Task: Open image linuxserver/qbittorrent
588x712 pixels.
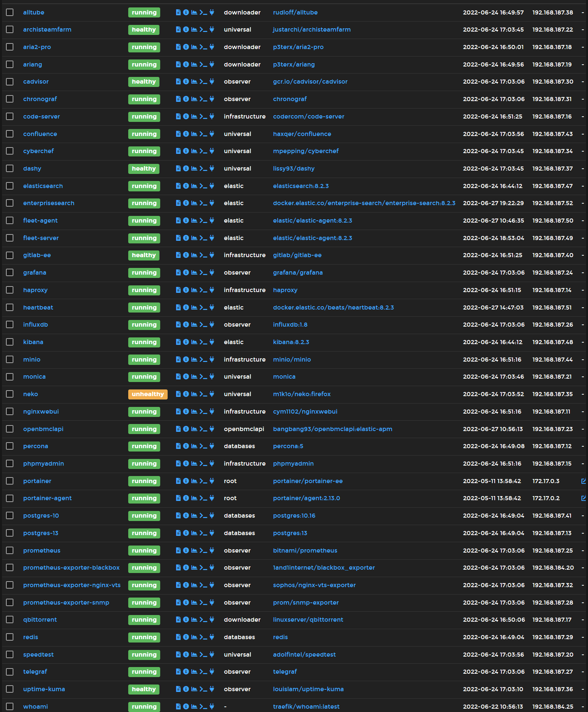Action: 308,619
